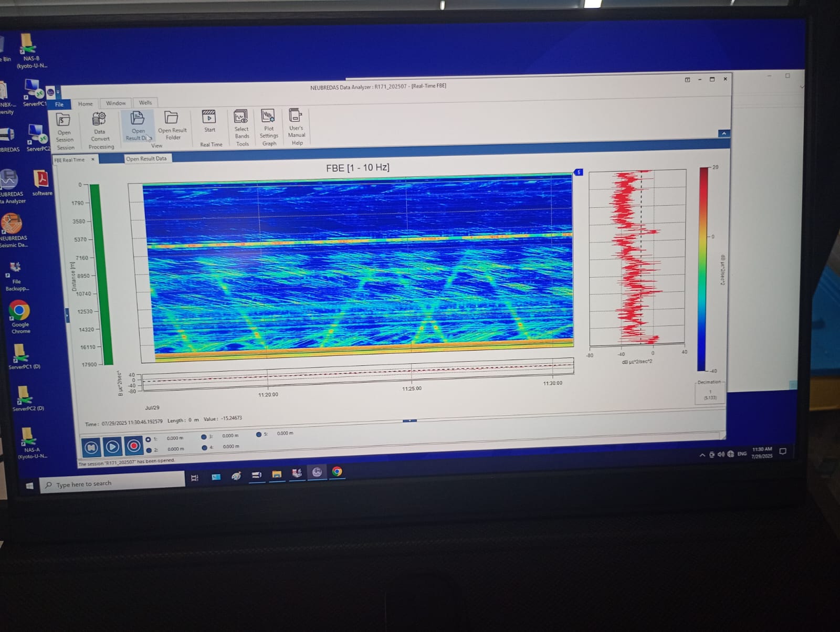Select marker 3 radio button
This screenshot has width=840, height=632.
[x=204, y=437]
